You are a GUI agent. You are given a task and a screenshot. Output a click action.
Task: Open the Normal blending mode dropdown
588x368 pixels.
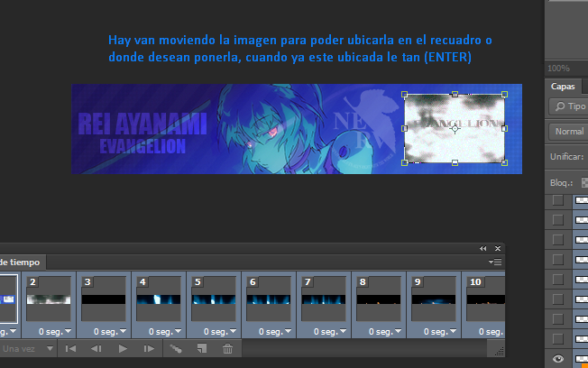568,132
